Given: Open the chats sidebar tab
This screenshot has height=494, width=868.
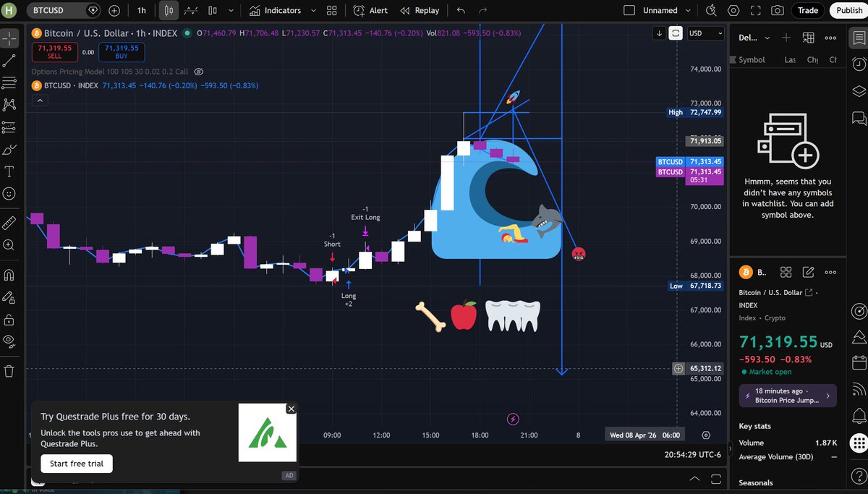Looking at the screenshot, I should click(x=859, y=117).
